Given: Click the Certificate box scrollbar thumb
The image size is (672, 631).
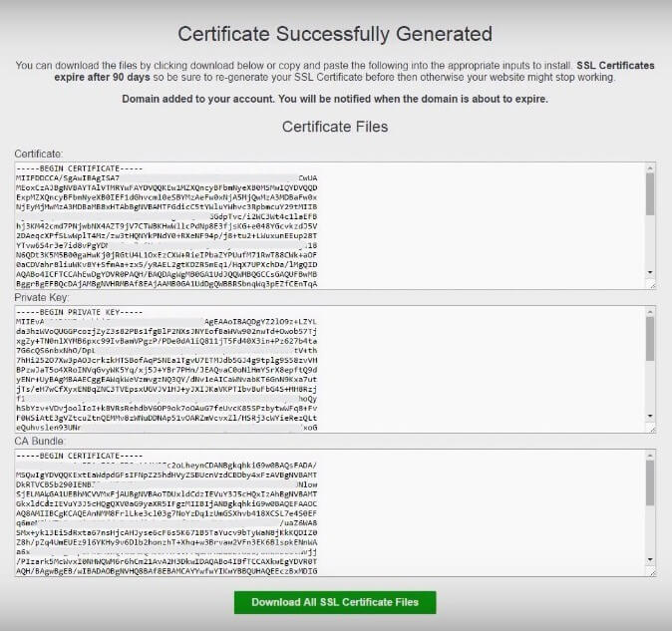Looking at the screenshot, I should [650, 195].
